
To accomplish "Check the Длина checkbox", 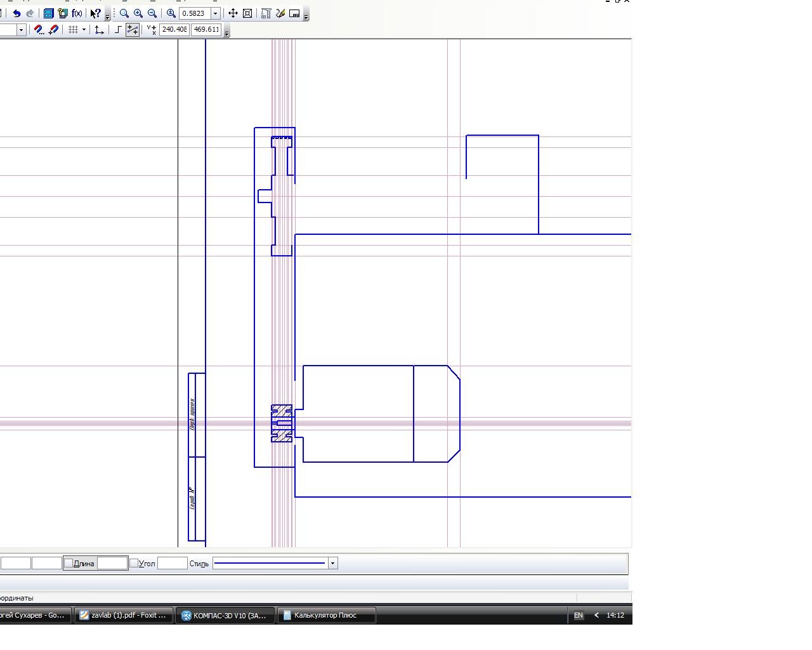I will click(x=69, y=563).
